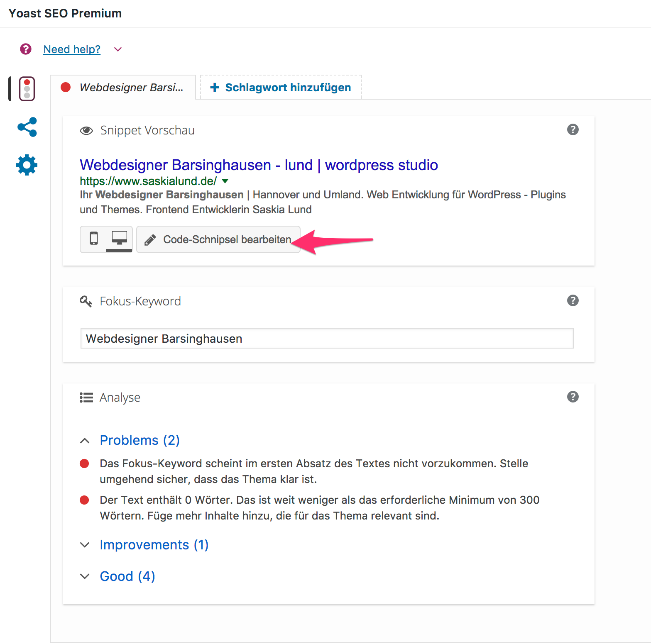Switch snippet preview to desktop view
Screen dimensions: 651x644
click(x=119, y=239)
